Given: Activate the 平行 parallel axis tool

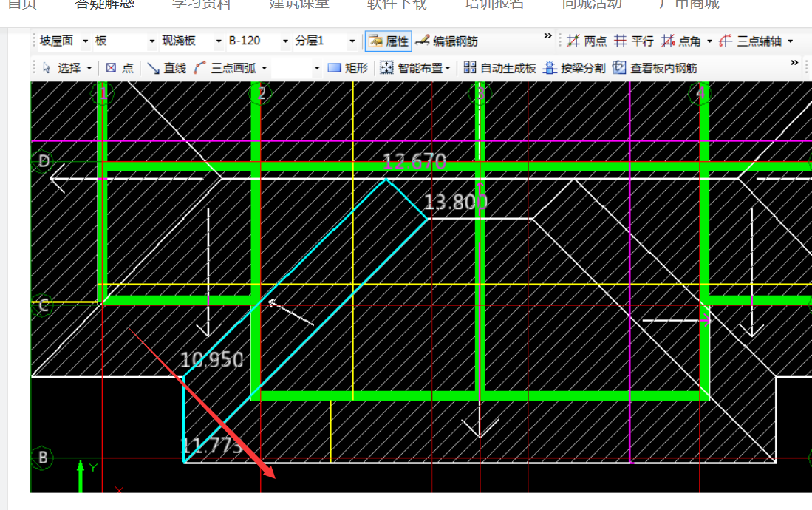Looking at the screenshot, I should click(x=633, y=41).
